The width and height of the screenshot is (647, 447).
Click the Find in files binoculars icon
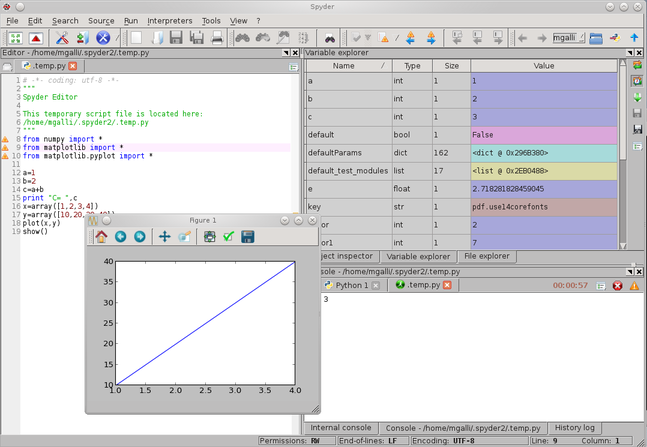(x=330, y=39)
